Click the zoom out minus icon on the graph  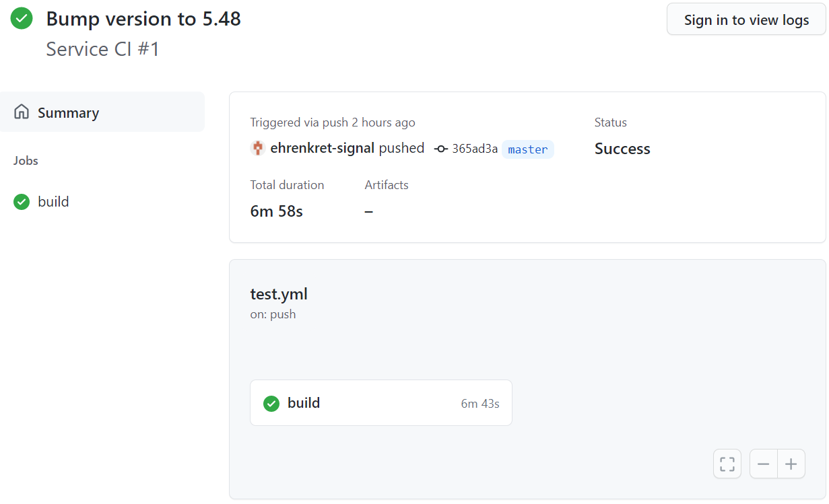click(x=763, y=463)
